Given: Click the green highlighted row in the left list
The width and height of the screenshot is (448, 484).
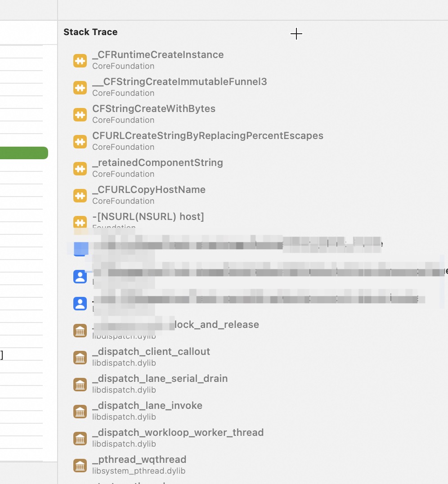Looking at the screenshot, I should (23, 153).
